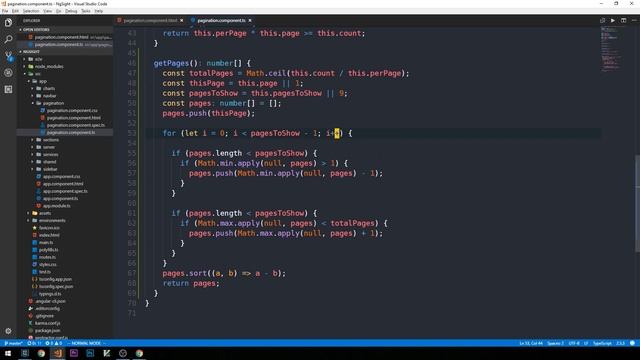640x360 pixels.
Task: Click the open changes icon in the editor title bar
Action: coord(602,20)
